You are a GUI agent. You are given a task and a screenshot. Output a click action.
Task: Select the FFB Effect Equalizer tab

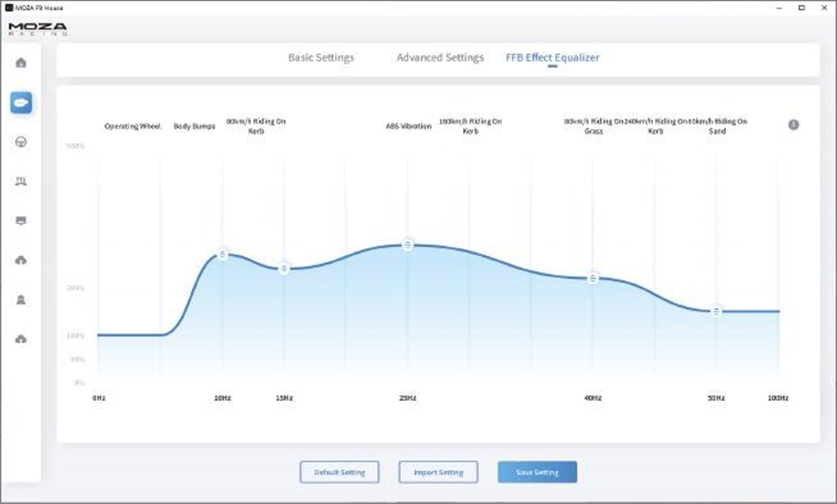click(x=552, y=58)
